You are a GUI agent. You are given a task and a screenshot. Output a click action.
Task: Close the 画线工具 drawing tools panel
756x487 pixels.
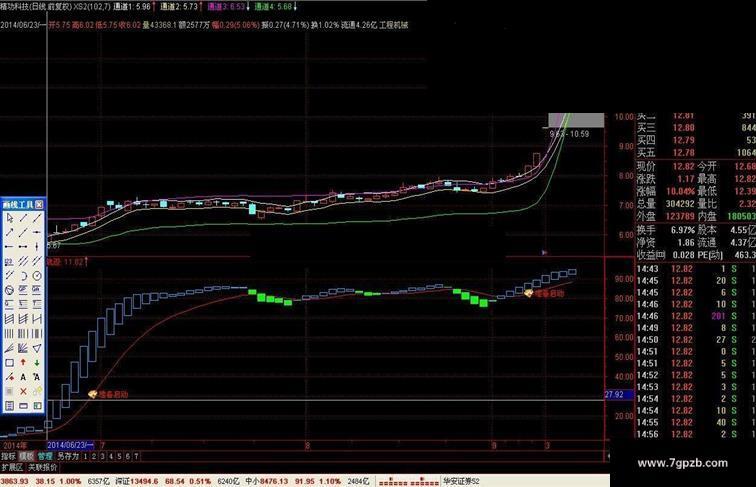click(x=39, y=204)
